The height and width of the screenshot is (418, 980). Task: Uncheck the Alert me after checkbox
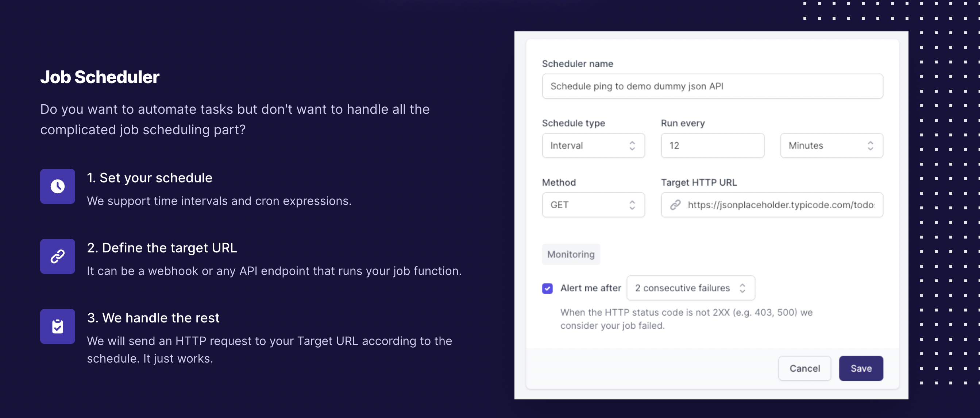pos(547,288)
